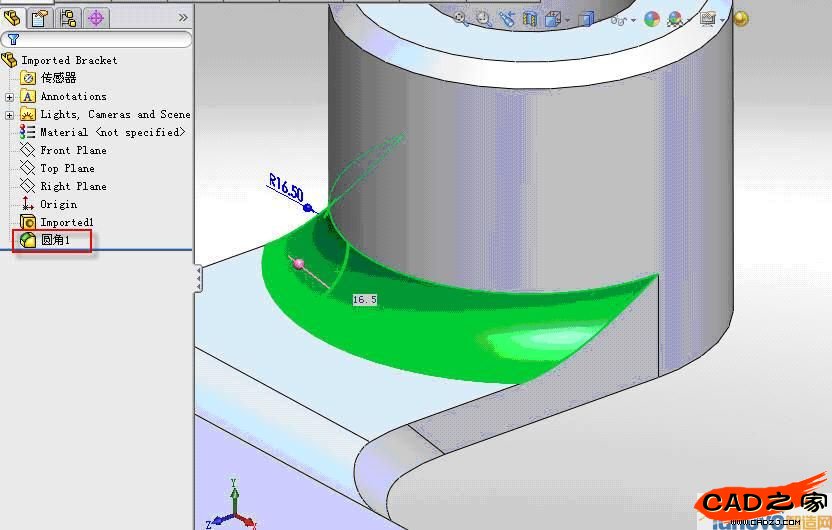
Task: Click the Zoom to Area magnifier icon
Action: 484,19
